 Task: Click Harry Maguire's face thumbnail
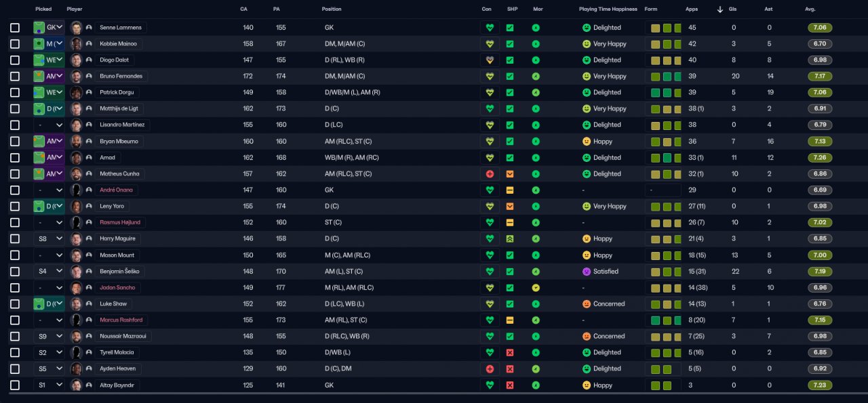(77, 239)
